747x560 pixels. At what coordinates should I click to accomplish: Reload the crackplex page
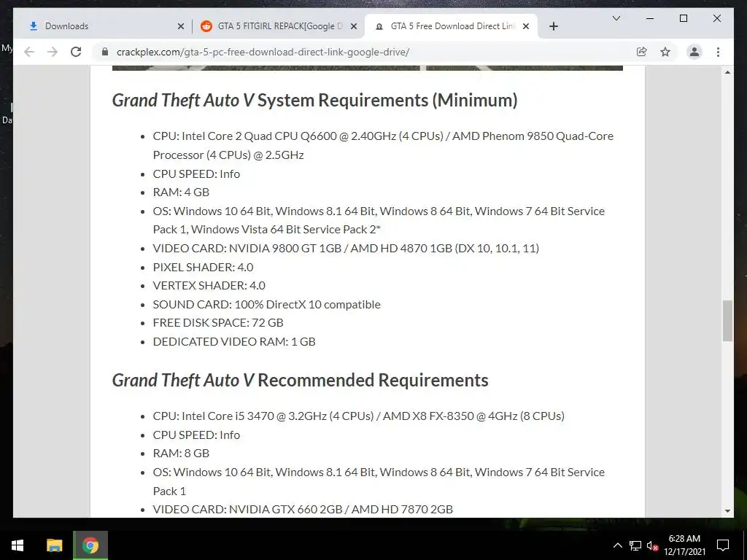[x=76, y=52]
